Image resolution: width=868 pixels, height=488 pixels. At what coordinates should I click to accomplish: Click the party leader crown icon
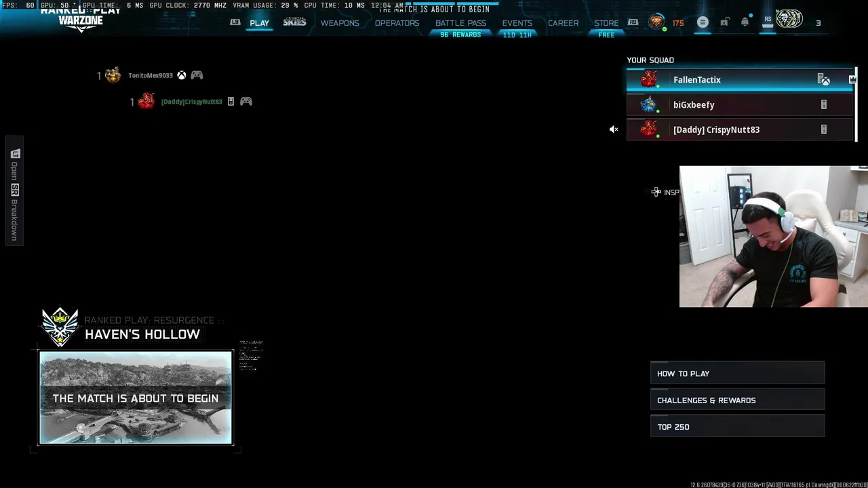point(852,80)
